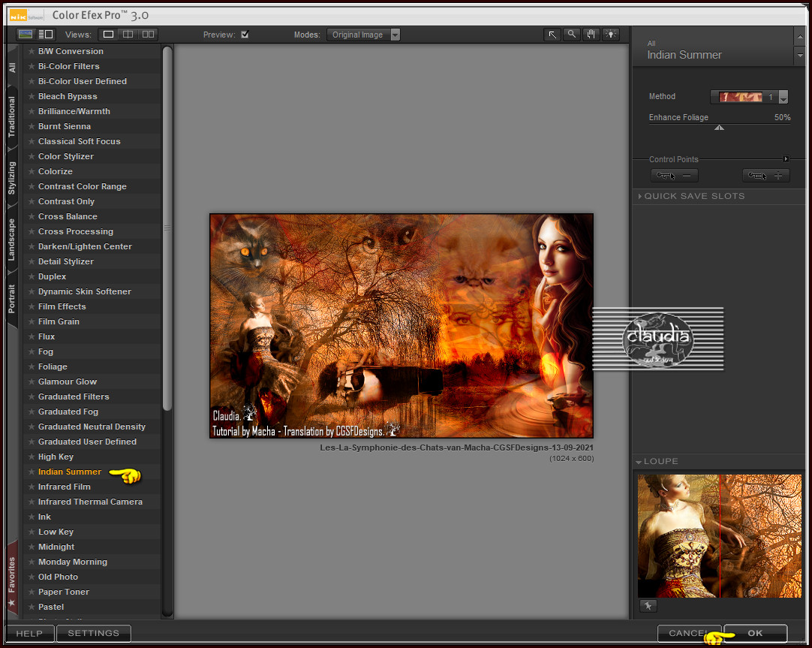Star the Duplex filter as favorite
The width and height of the screenshot is (812, 648).
point(32,276)
